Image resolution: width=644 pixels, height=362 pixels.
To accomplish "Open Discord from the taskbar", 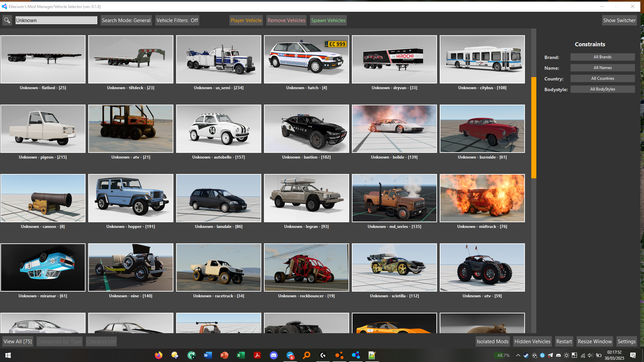I will click(274, 355).
